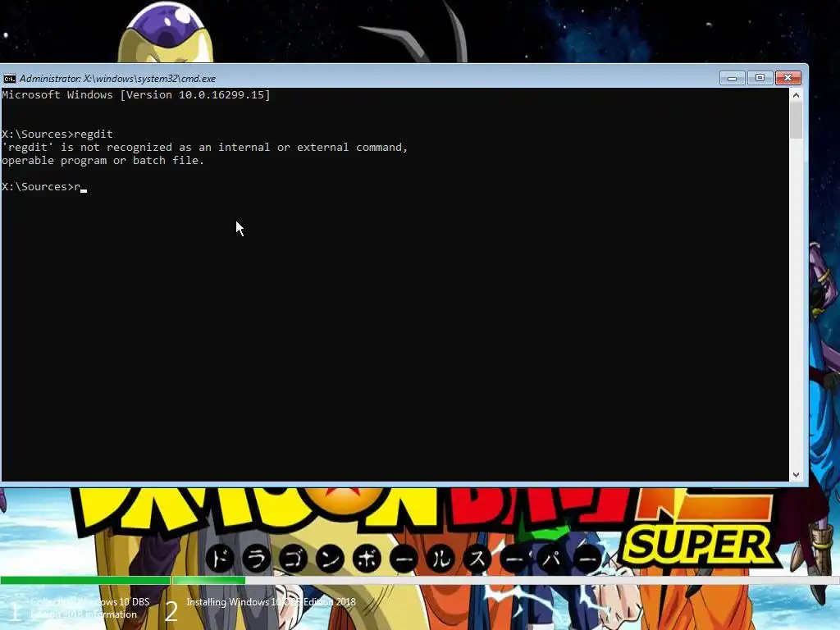Minimize the command prompt window
The image size is (840, 630).
[733, 78]
